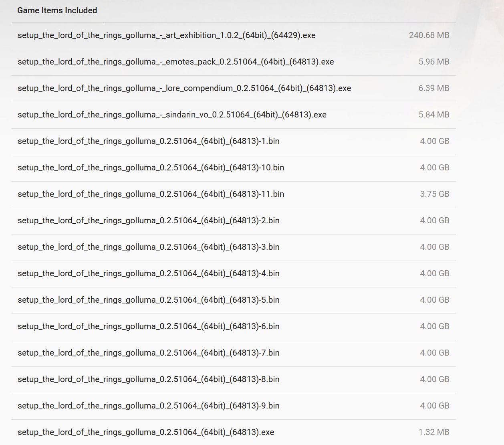Click the 3.75 GB size value
The height and width of the screenshot is (445, 504).
[x=435, y=194]
